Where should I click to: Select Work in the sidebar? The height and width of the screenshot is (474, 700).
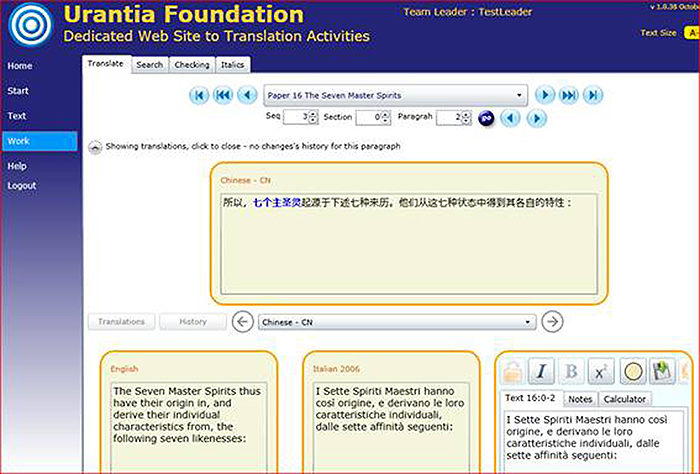pyautogui.click(x=40, y=141)
